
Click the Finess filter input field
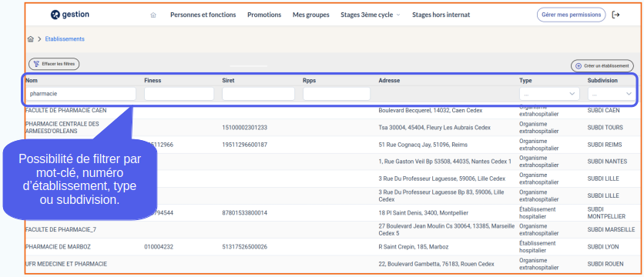(x=179, y=94)
